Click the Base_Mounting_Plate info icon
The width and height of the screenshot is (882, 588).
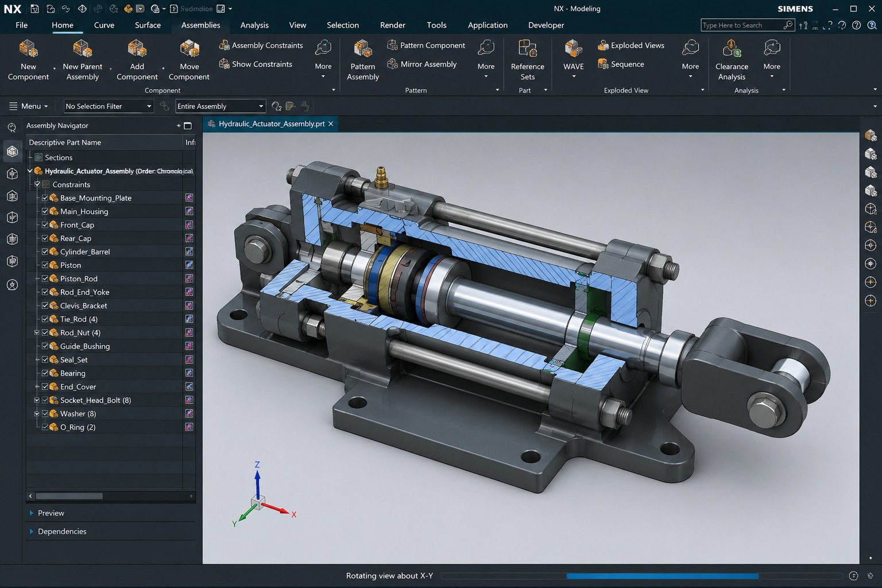coord(189,198)
